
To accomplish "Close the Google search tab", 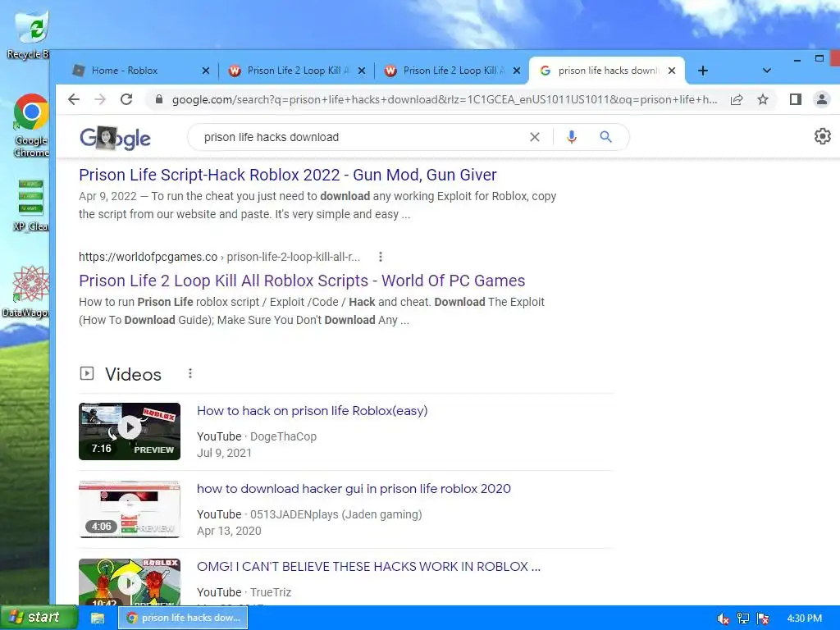I will point(672,71).
